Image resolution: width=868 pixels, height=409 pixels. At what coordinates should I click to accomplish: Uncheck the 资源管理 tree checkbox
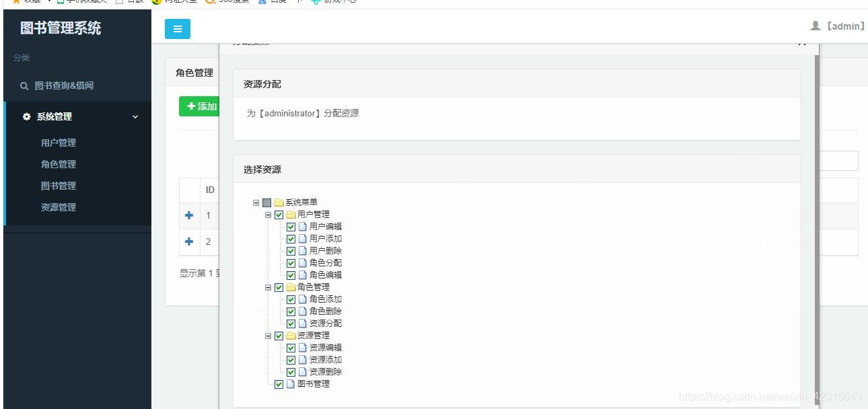[x=279, y=336]
